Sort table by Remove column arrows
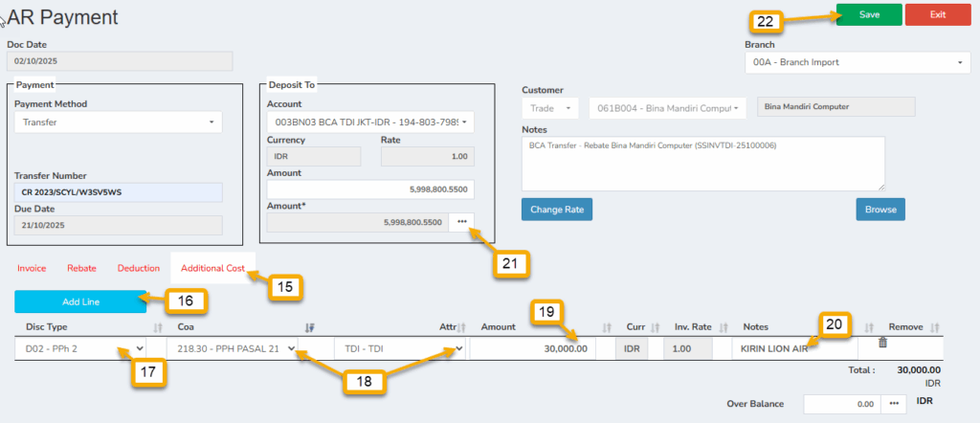Screen dimensions: 980x423 tap(935, 327)
